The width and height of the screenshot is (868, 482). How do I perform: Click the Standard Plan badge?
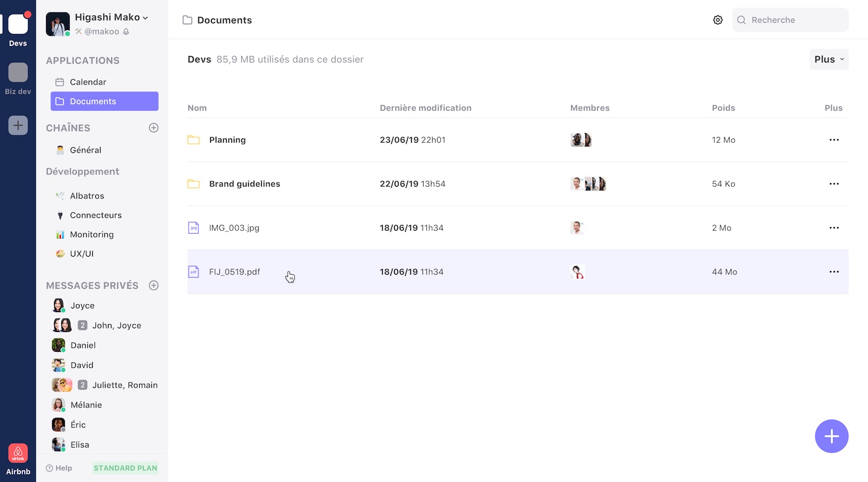pyautogui.click(x=125, y=468)
